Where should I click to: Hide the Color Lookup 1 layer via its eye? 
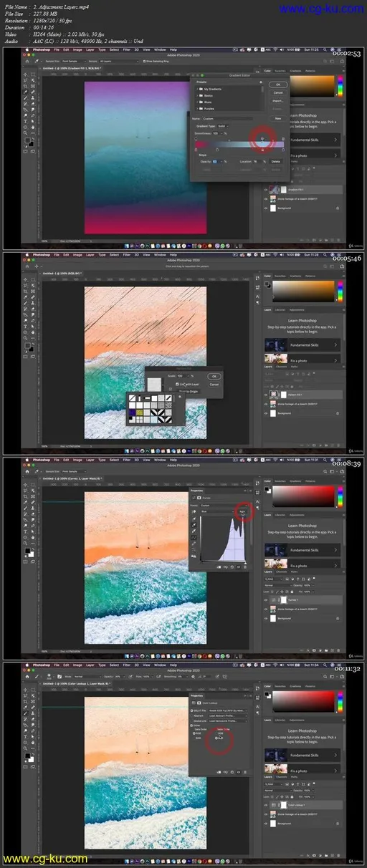pyautogui.click(x=266, y=805)
